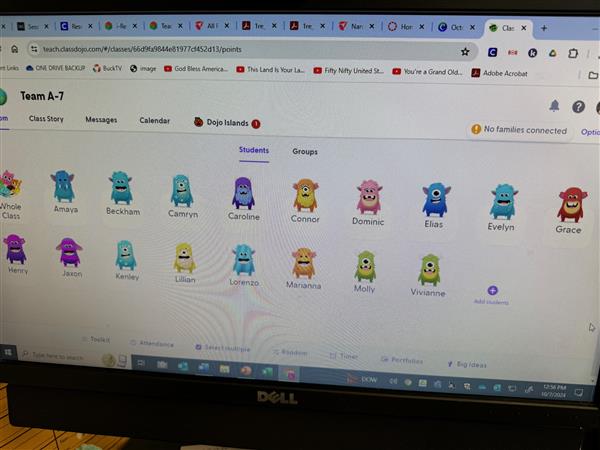The height and width of the screenshot is (450, 600).
Task: Open the Class Story tab
Action: [x=46, y=119]
